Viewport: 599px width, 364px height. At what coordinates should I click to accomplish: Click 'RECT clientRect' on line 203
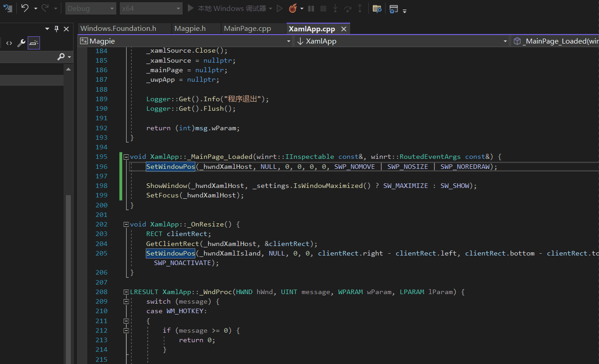(x=178, y=234)
